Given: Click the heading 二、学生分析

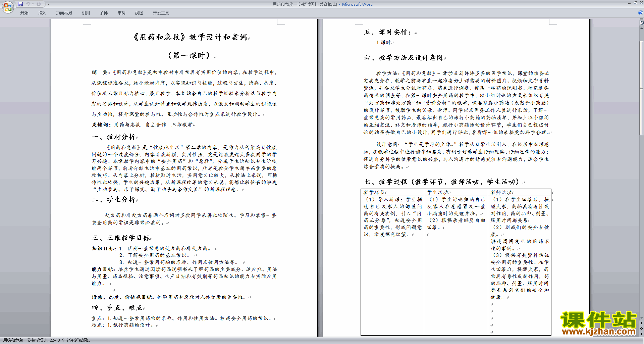Looking at the screenshot, I should [x=113, y=200].
